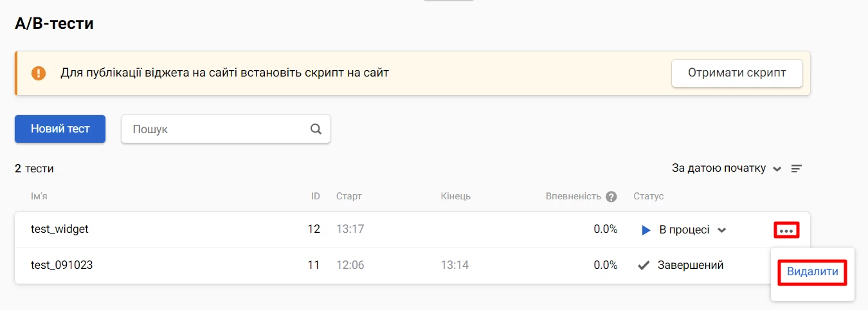Screen dimensions: 868x310
Task: Click В процесі status label
Action: pyautogui.click(x=684, y=230)
